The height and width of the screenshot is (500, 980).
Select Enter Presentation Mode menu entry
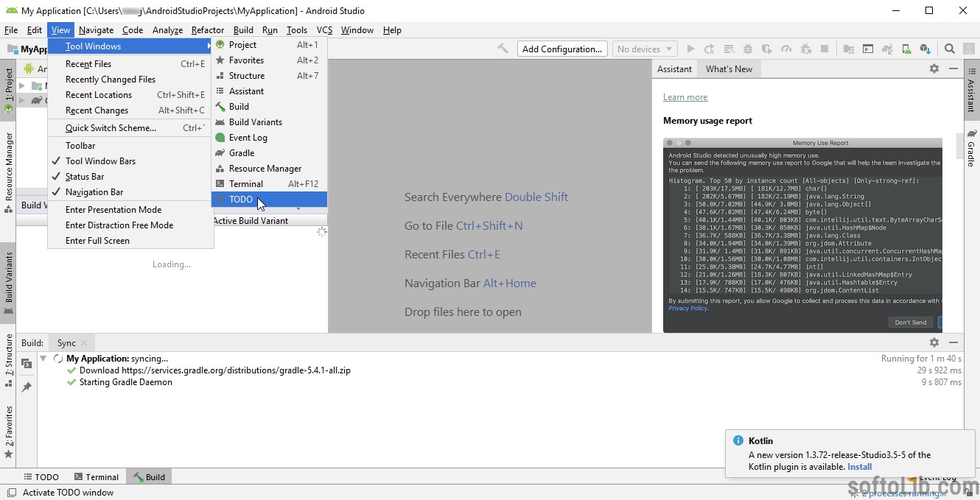click(x=130, y=210)
